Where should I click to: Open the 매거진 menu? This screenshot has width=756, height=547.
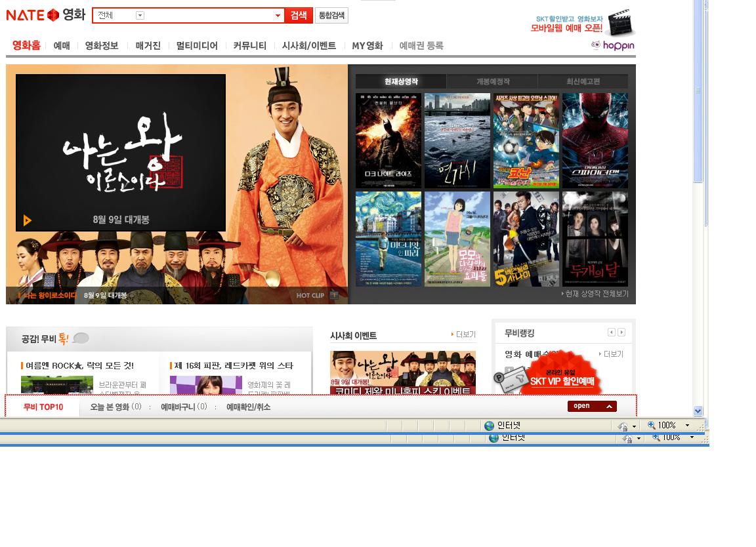point(148,46)
